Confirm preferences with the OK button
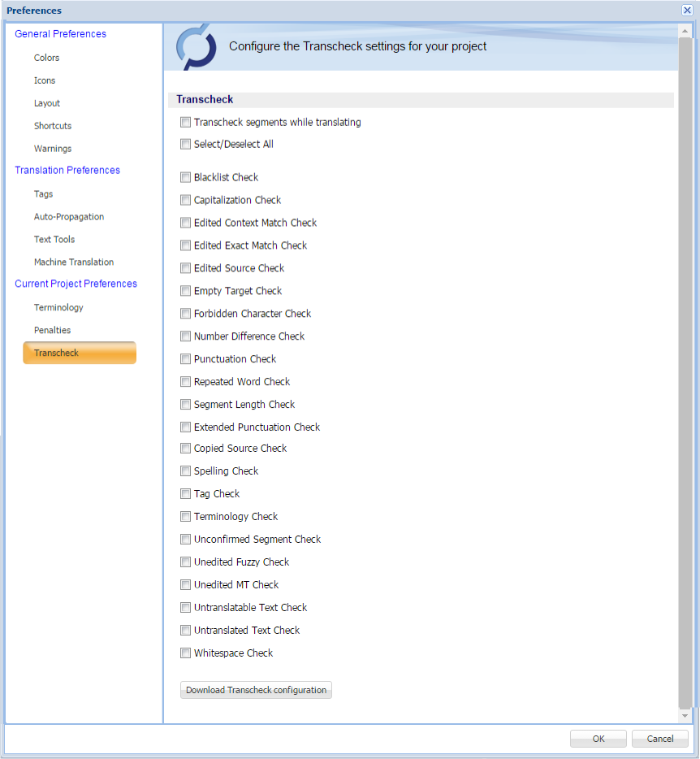This screenshot has height=759, width=700. [x=598, y=739]
